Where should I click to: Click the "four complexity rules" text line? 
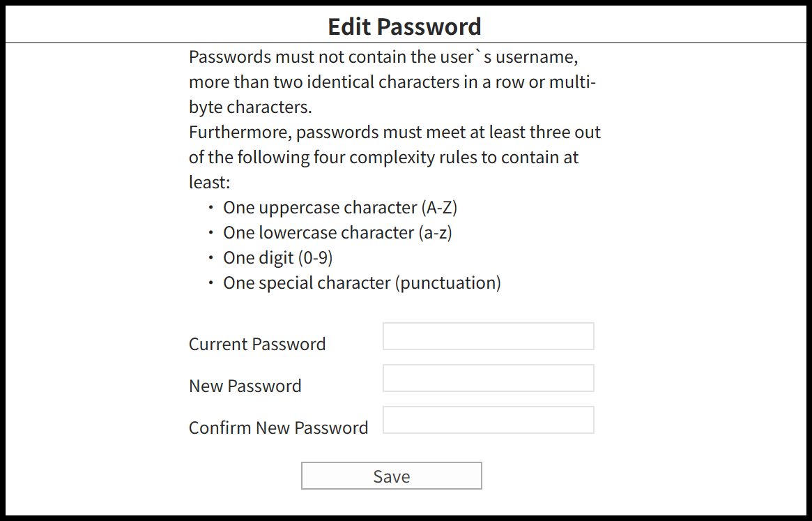pos(383,158)
